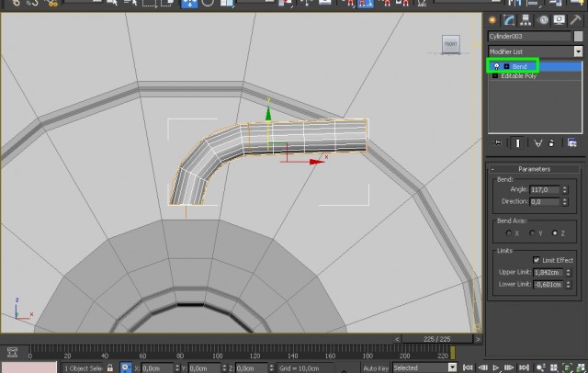Toggle Absolute/Offset transform type-in mode
Screen dimensions: 588x373
pos(126,367)
